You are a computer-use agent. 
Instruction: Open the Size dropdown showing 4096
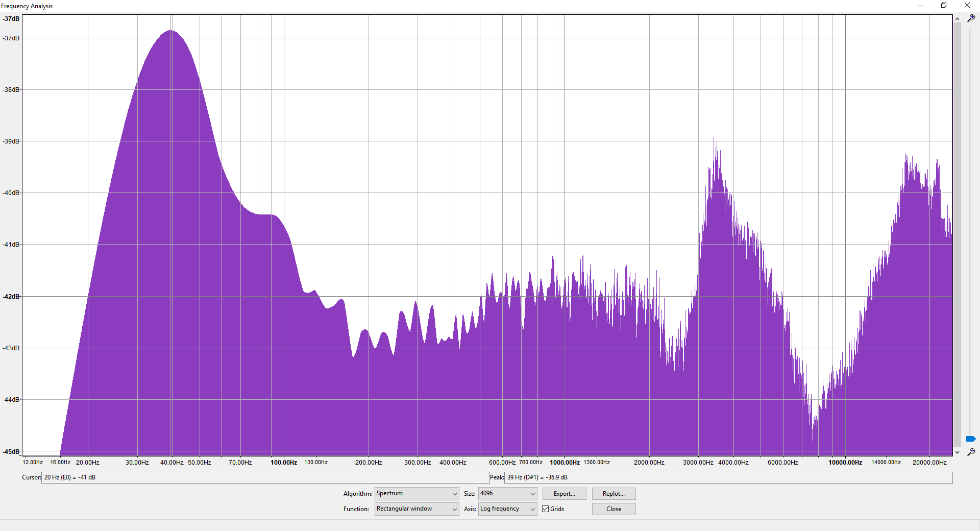507,494
